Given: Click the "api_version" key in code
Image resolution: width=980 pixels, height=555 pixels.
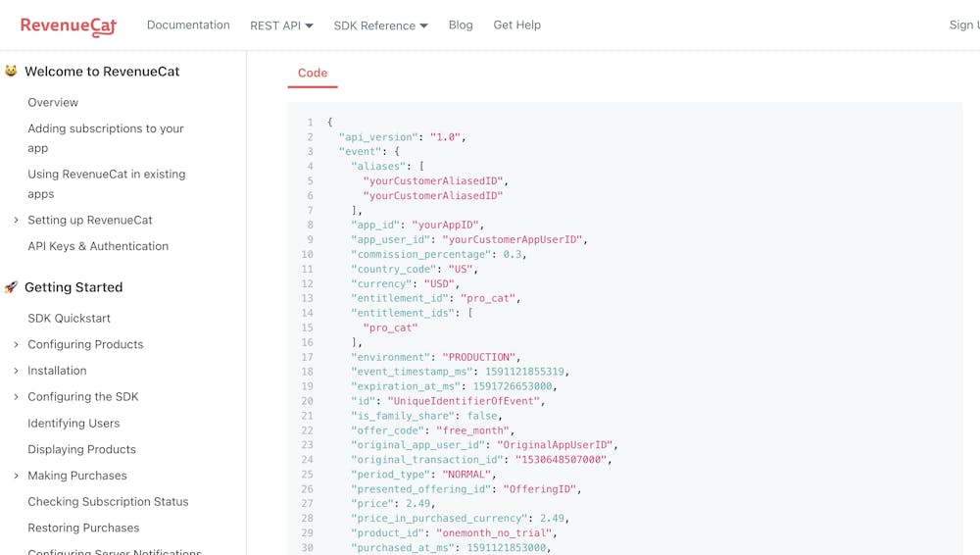Looking at the screenshot, I should point(378,137).
